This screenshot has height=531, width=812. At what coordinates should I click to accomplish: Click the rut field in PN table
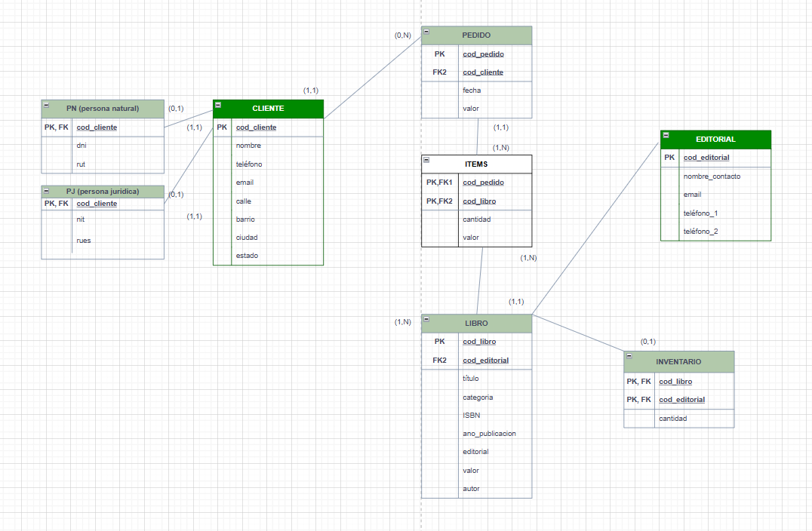click(81, 164)
